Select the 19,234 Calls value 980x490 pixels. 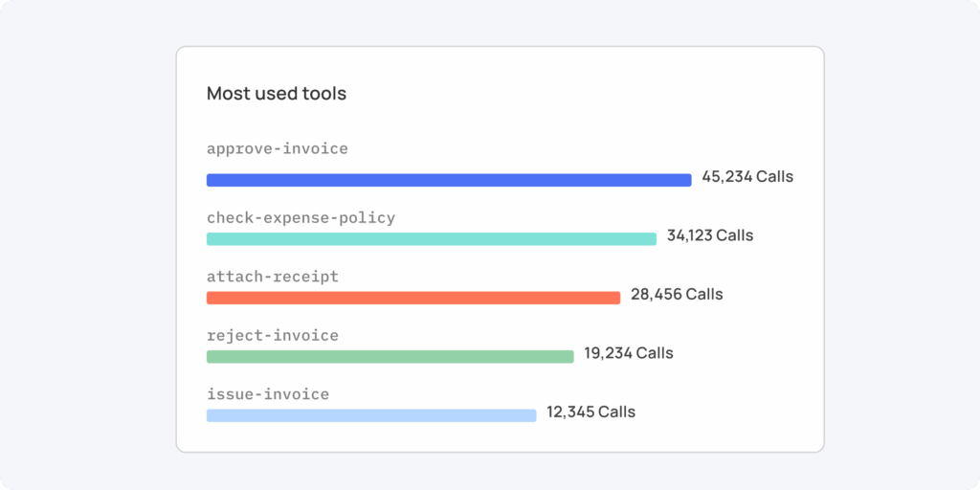click(x=628, y=353)
